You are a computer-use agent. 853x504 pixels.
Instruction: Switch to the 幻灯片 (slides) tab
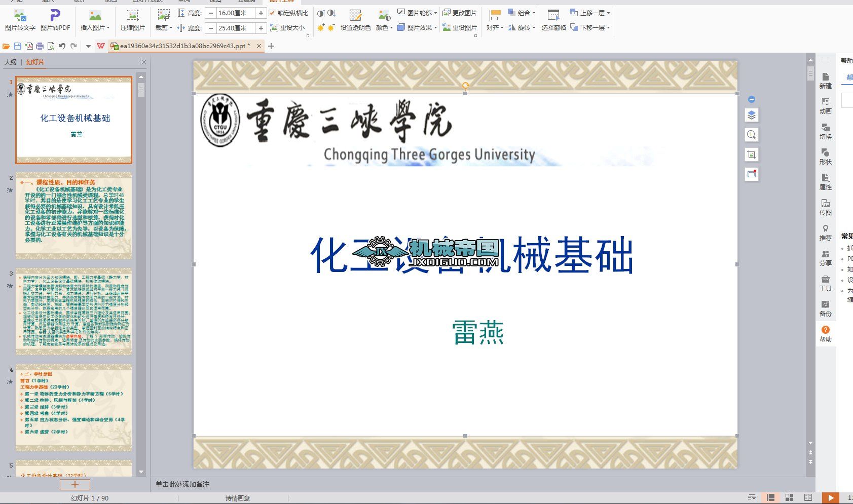click(x=35, y=62)
